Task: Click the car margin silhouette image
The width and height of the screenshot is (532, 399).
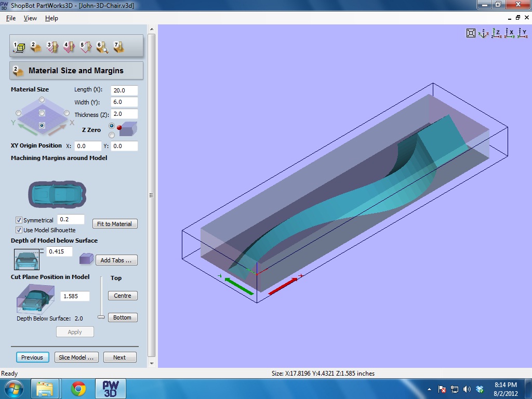Action: click(x=57, y=194)
